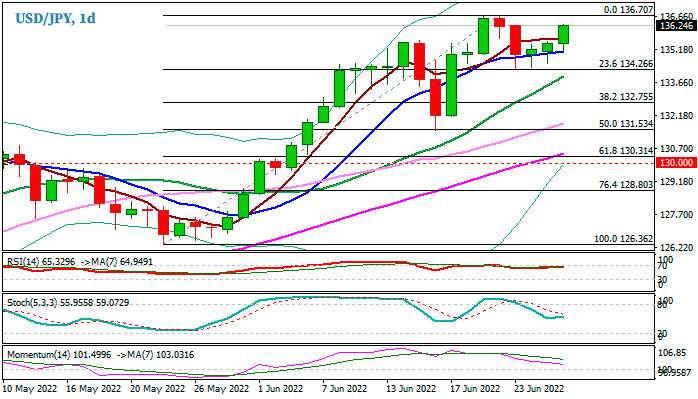Click the 126.220 price axis value
The width and height of the screenshot is (698, 399).
tap(677, 248)
